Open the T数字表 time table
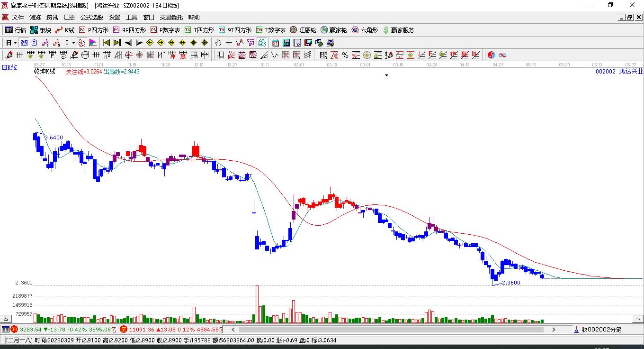 [271, 30]
